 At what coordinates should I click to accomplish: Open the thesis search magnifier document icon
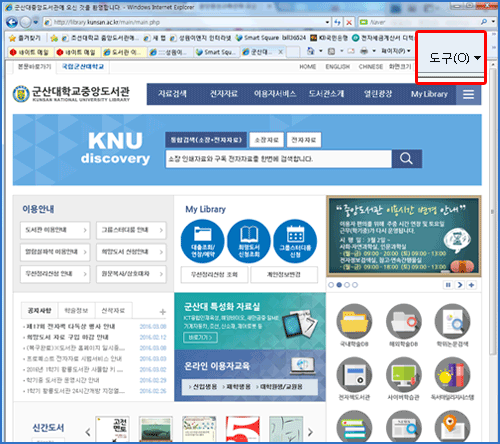tap(453, 321)
